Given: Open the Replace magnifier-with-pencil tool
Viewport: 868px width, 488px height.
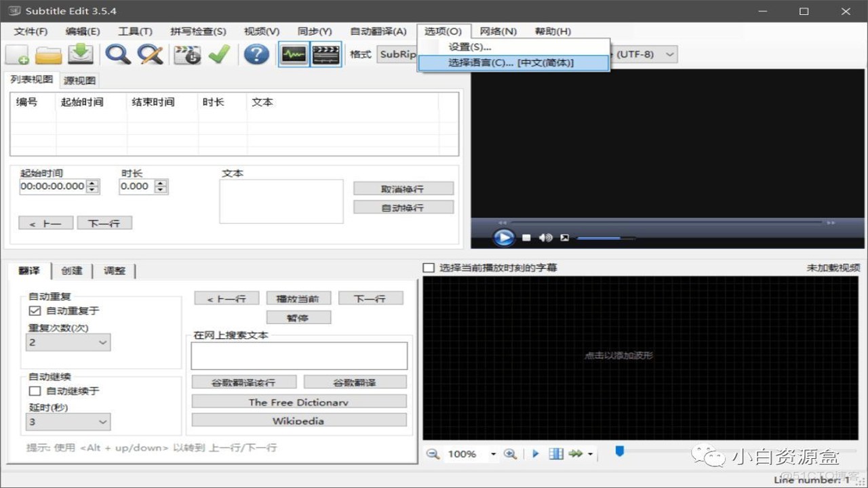Looking at the screenshot, I should (x=151, y=54).
